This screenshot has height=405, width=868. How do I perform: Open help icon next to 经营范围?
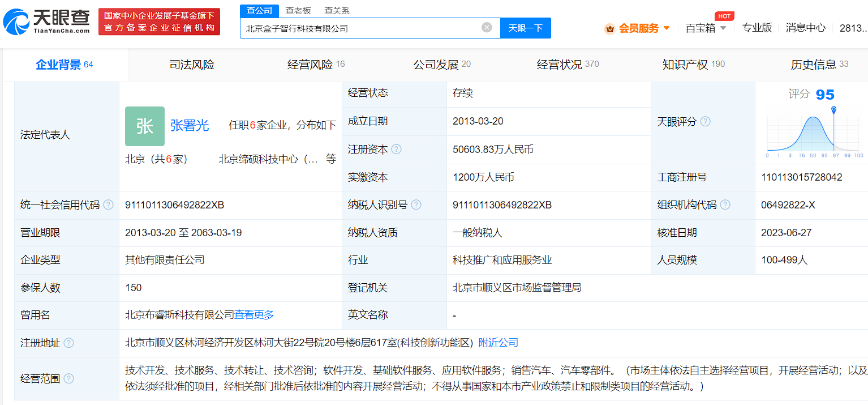click(x=68, y=378)
